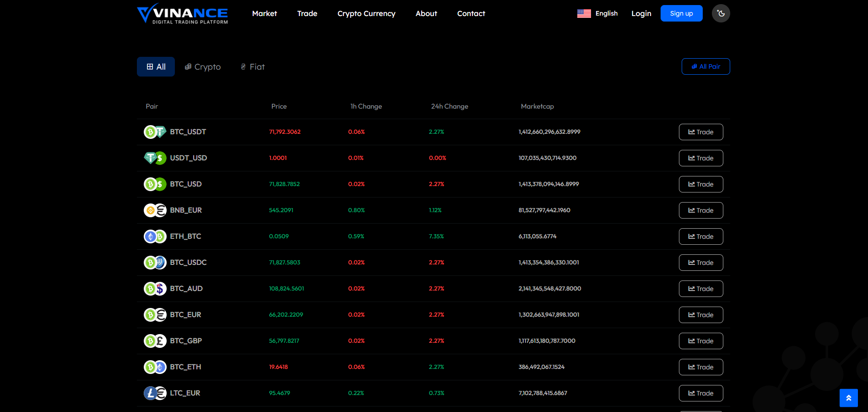The image size is (868, 412).
Task: Click the LTC_EUR coin pair icon
Action: (x=155, y=393)
